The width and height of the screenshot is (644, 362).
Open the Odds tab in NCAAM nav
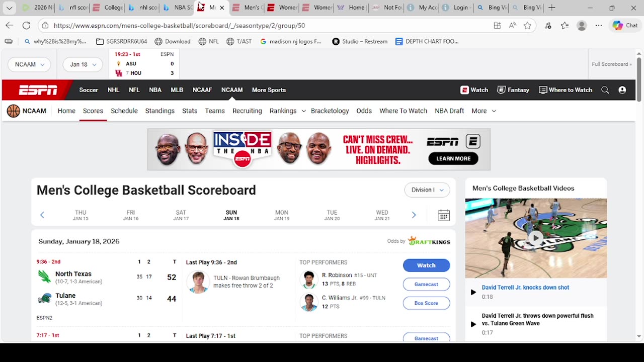click(364, 111)
